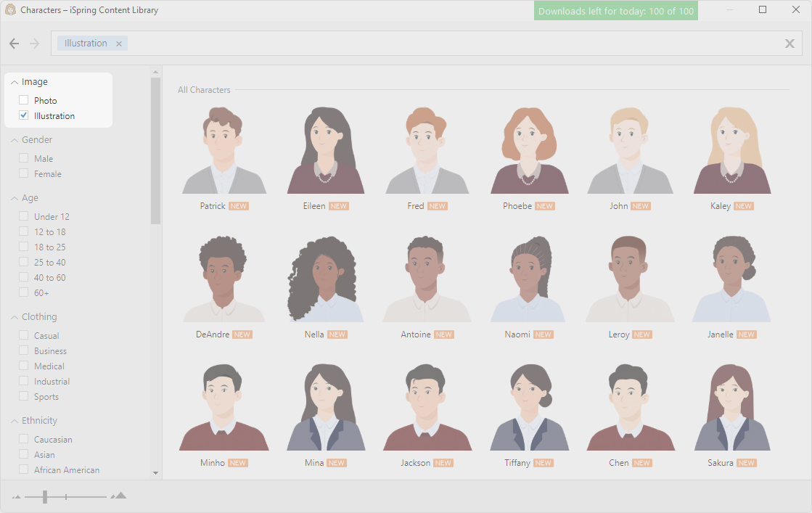Choose the DeAndre character
This screenshot has width=812, height=513.
point(224,287)
